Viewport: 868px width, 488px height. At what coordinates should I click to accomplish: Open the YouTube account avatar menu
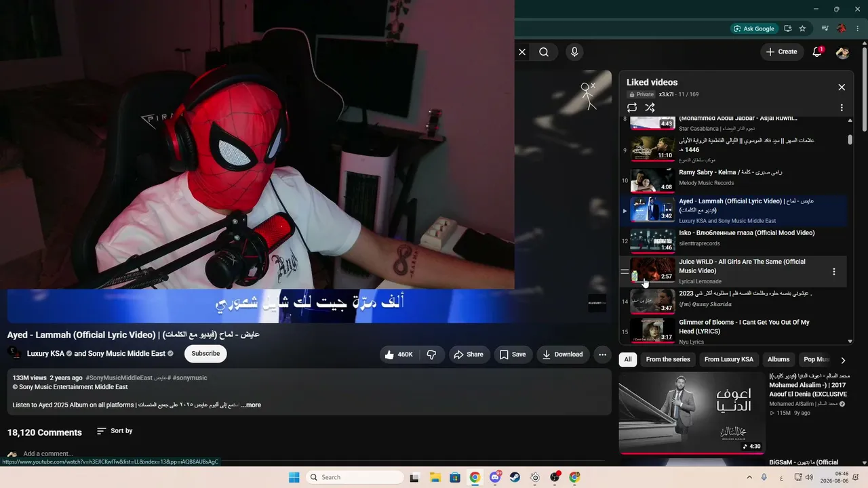click(843, 52)
